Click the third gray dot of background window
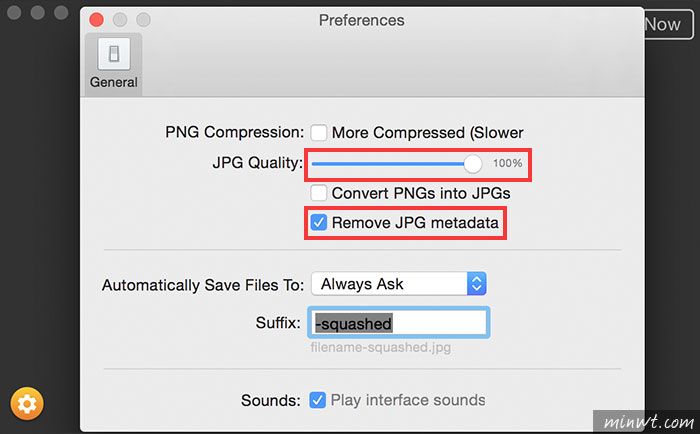The height and width of the screenshot is (434, 700). point(61,13)
